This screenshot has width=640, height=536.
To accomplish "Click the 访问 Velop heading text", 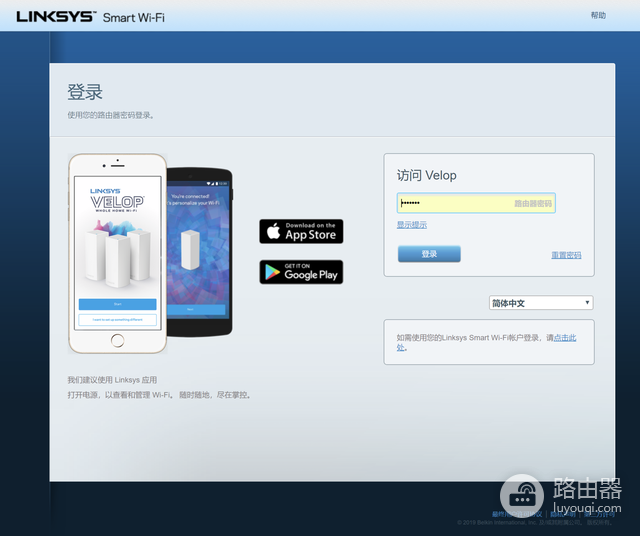I will pos(427,176).
